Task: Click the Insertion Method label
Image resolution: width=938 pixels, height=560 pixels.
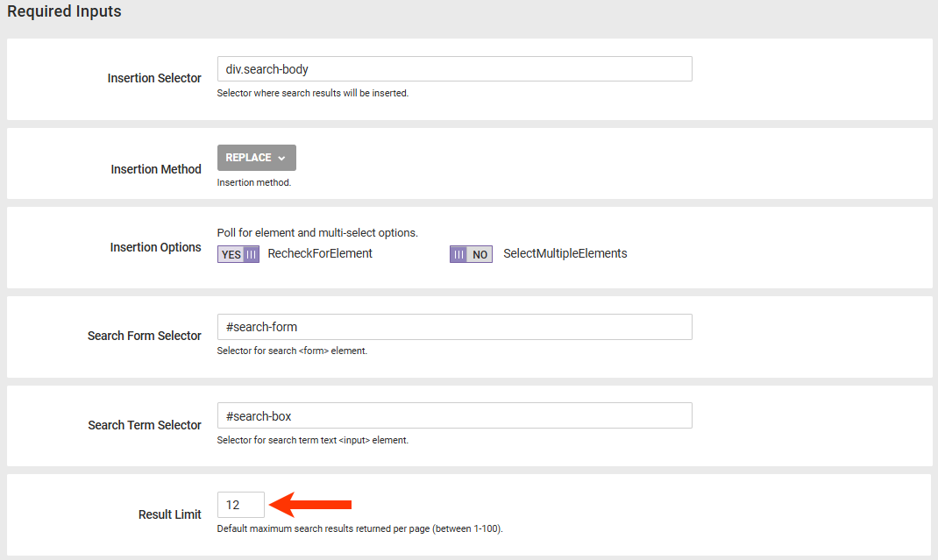Action: pyautogui.click(x=155, y=169)
